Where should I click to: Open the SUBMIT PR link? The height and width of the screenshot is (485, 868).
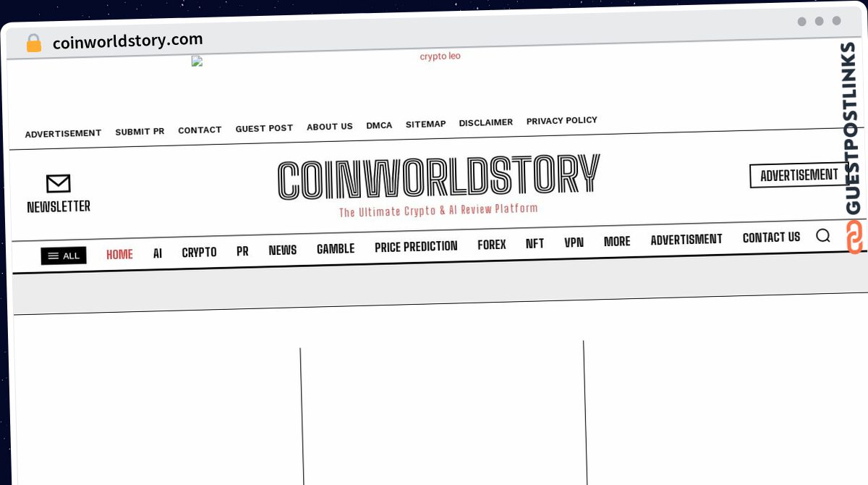140,132
